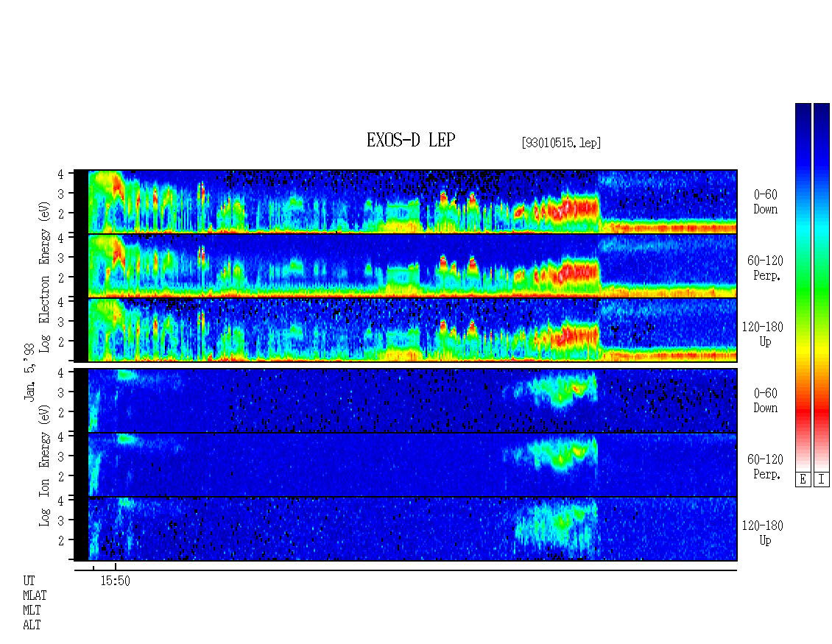Click the ion color scale bar above I
832x644 pixels.
point(822,287)
